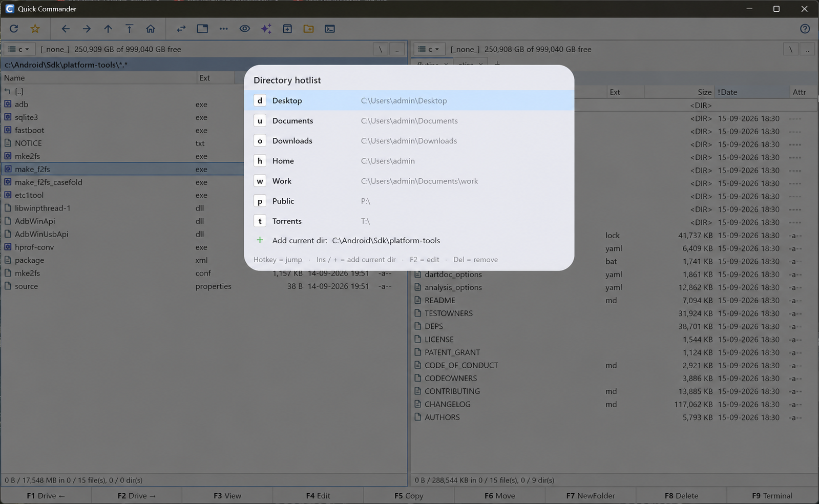Select Documents in the directory hotlist
The image size is (819, 504).
coord(409,121)
